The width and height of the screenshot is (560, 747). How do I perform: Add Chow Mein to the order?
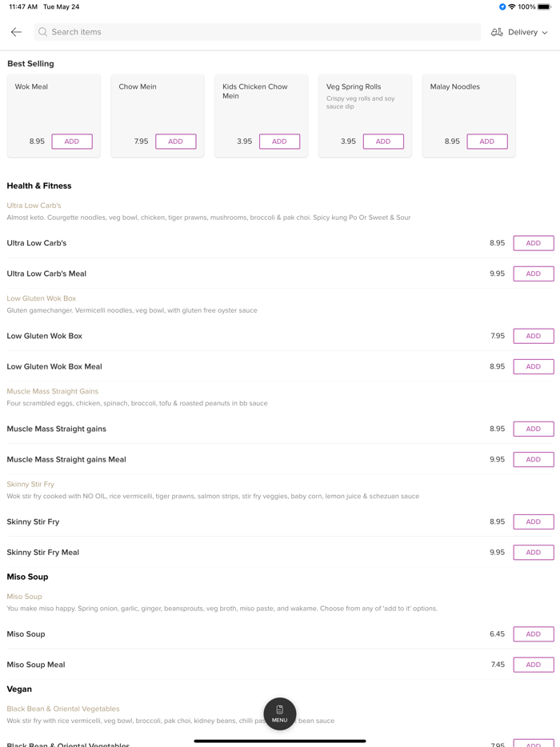(x=176, y=142)
